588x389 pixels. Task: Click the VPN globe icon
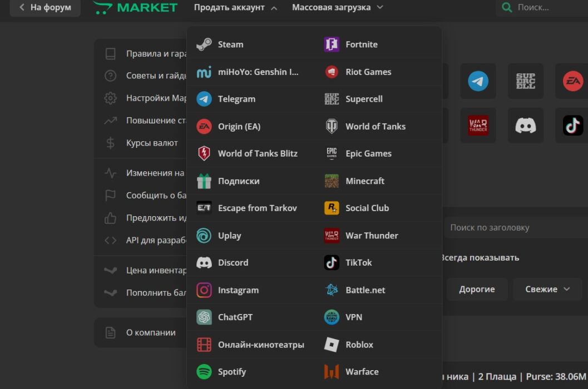(332, 317)
